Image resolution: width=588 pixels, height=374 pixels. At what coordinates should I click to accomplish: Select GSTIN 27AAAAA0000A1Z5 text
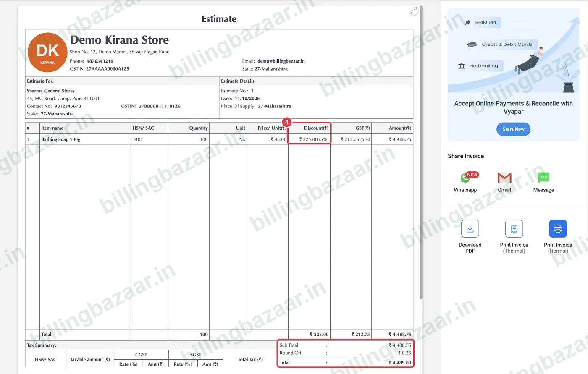tap(108, 69)
